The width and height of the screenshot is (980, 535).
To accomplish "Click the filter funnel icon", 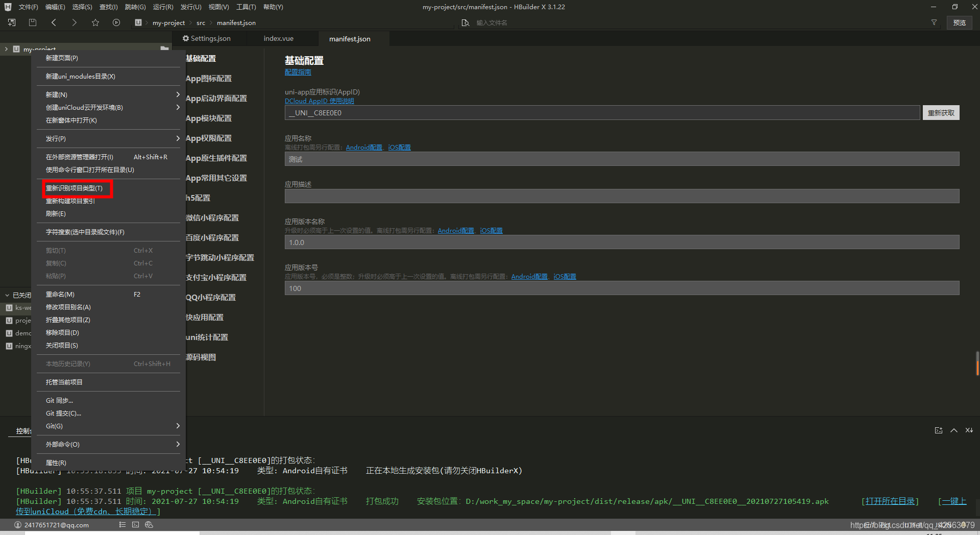I will 934,22.
